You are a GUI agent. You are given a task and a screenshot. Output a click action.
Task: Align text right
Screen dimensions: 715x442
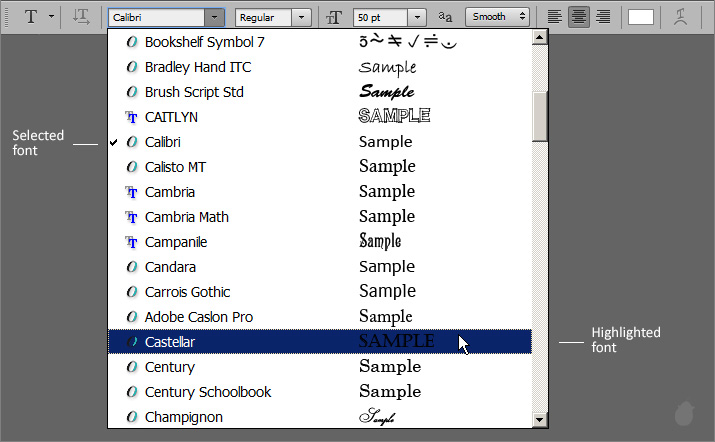click(603, 17)
